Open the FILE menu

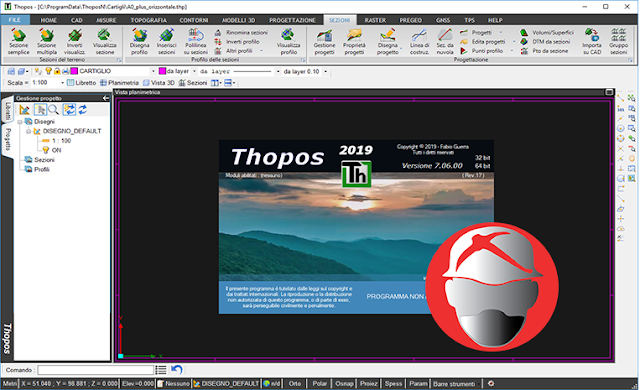pyautogui.click(x=15, y=20)
